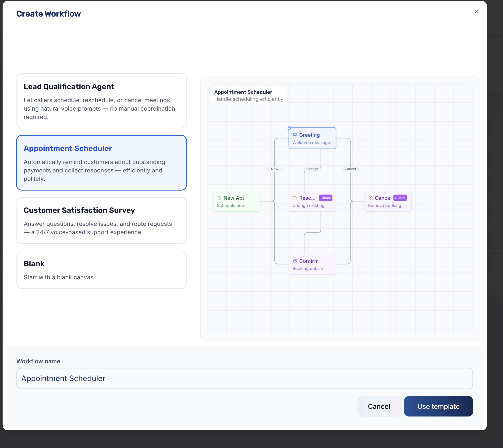This screenshot has height=448, width=503.
Task: Click the Reschedule node refresh icon
Action: (295, 198)
